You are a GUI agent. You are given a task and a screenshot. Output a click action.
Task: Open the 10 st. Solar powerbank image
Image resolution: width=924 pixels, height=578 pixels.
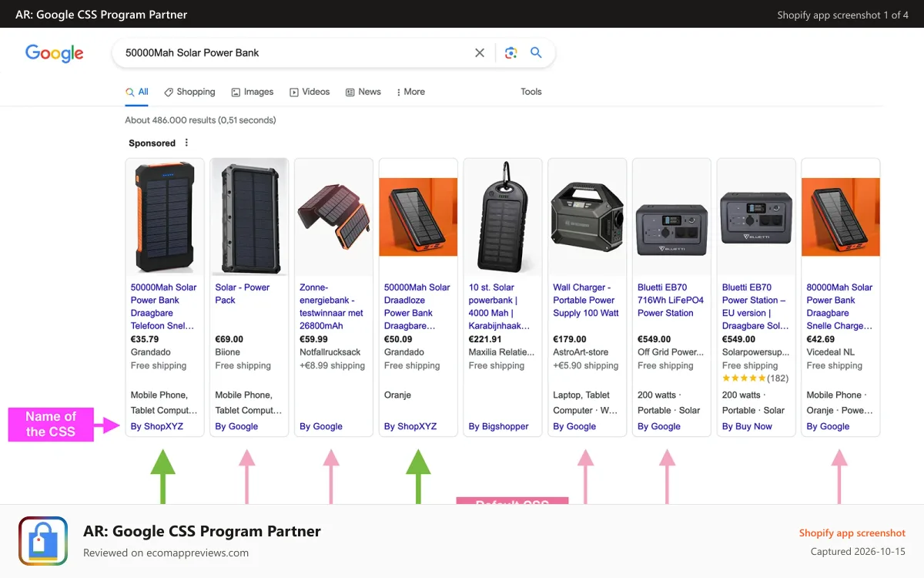503,217
